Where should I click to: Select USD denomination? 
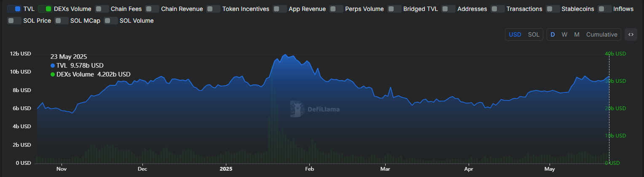click(x=515, y=34)
